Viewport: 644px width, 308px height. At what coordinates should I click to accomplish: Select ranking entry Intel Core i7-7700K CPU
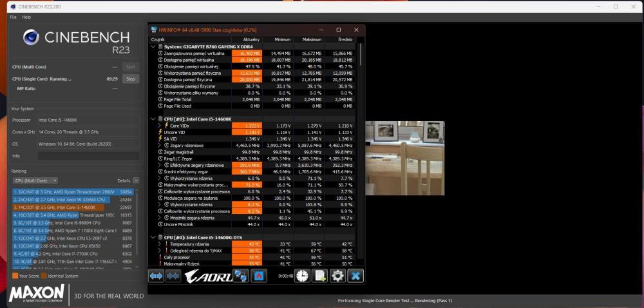[x=73, y=254]
